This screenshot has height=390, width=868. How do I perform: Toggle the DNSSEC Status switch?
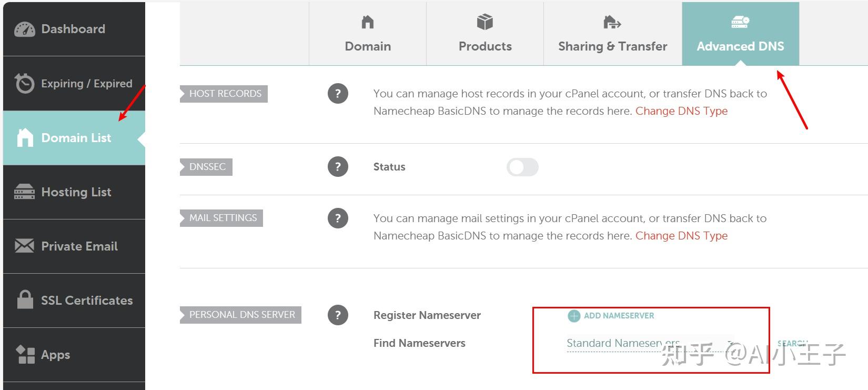522,167
